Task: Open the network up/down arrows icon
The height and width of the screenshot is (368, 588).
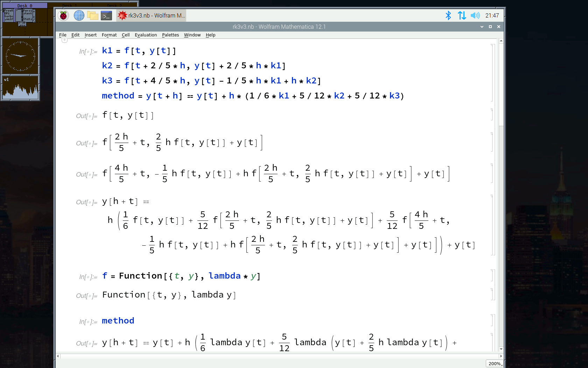Action: [x=462, y=15]
